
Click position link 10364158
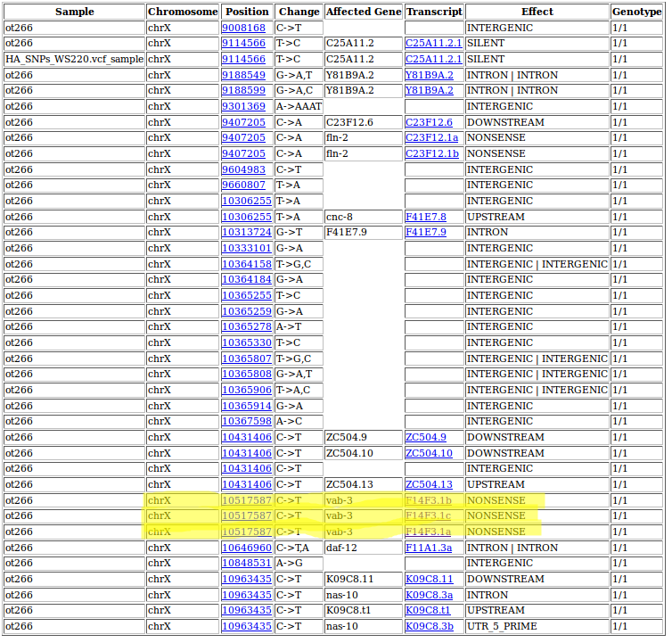247,264
